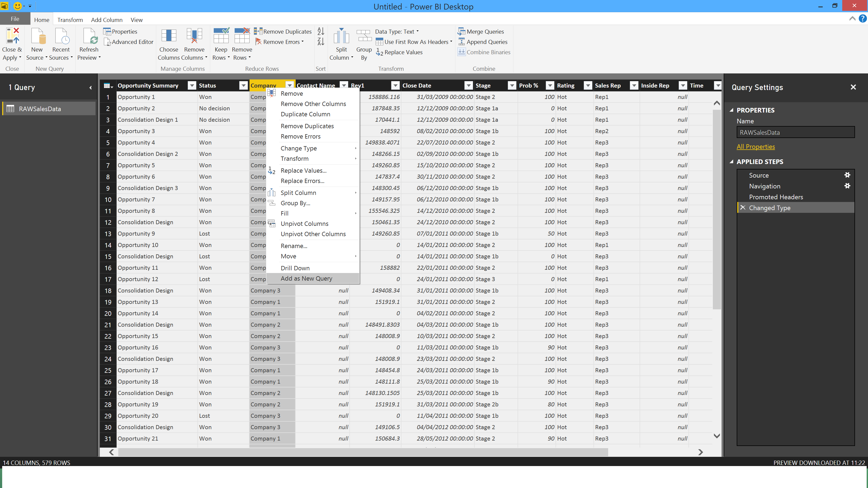
Task: Open the Prob % column filter dropdown
Action: pos(550,86)
